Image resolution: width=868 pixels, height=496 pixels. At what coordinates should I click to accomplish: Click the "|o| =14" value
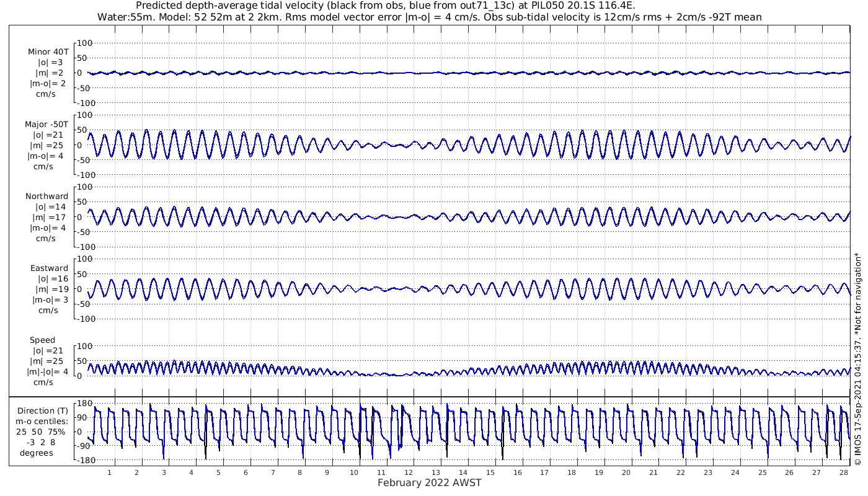[x=50, y=206]
